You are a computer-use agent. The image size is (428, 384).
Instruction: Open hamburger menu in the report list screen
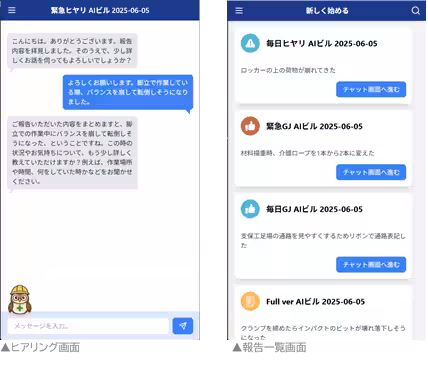239,11
